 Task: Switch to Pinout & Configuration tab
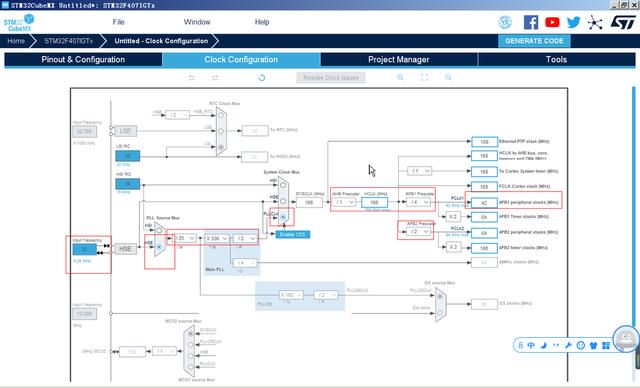tap(83, 60)
